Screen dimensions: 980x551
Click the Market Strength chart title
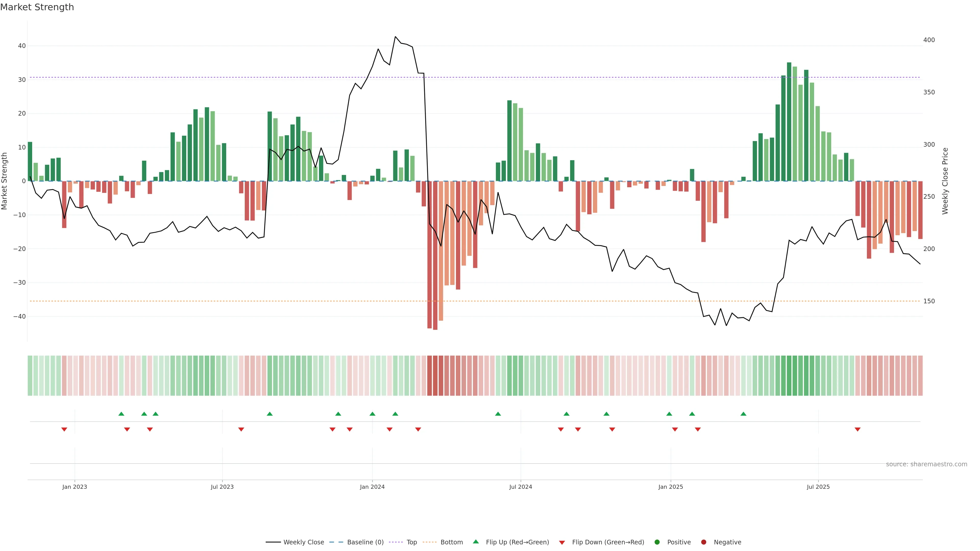[x=37, y=7]
